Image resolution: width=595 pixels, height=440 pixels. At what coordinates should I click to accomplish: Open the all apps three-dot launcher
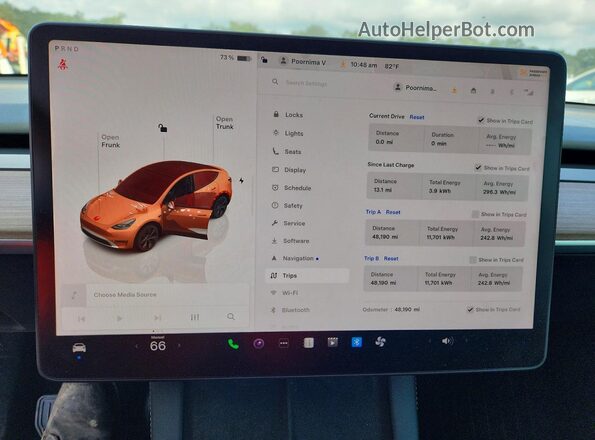pos(284,343)
